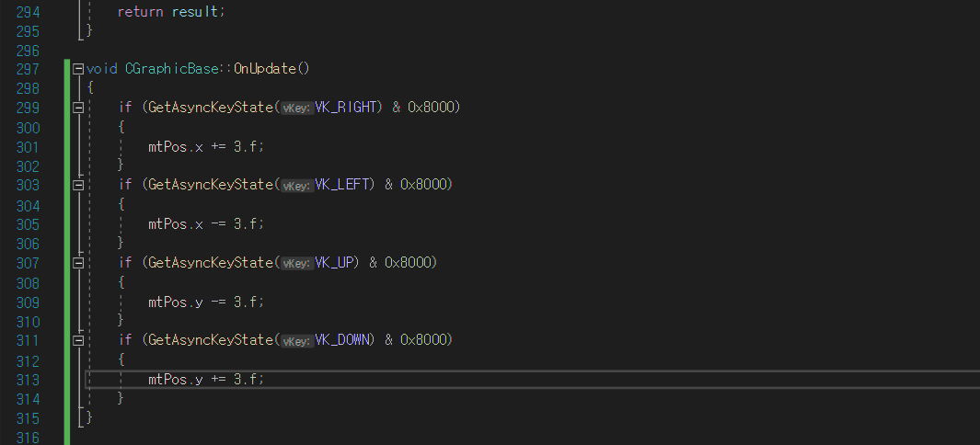The image size is (980, 445).
Task: Click the vKey hint before VK_RIGHT
Action: click(296, 108)
